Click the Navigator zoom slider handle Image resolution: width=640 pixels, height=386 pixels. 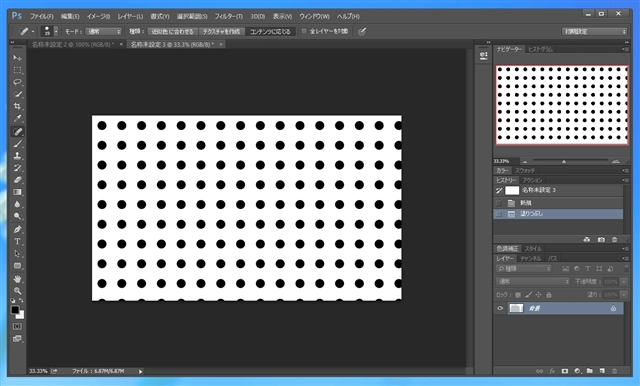point(564,162)
